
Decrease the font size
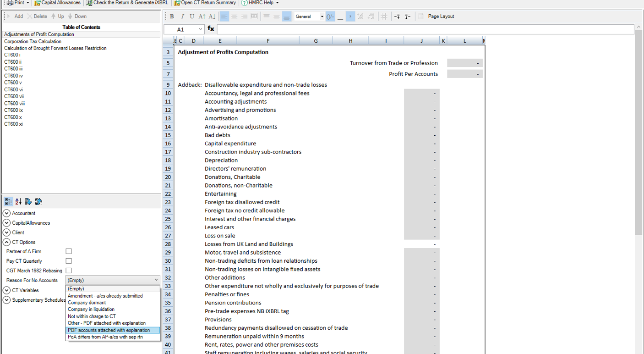pyautogui.click(x=212, y=17)
